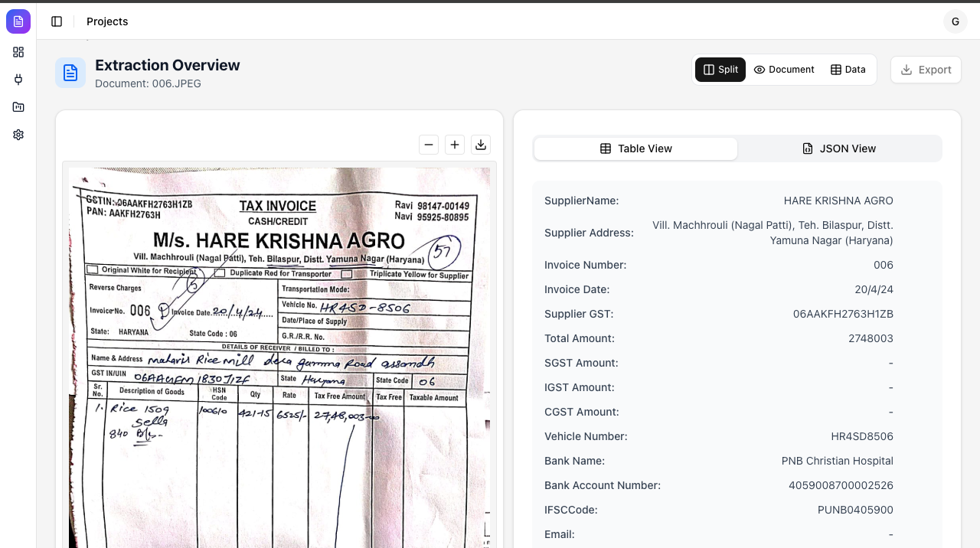
Task: Open the plug integrations icon in sidebar
Action: pos(18,80)
